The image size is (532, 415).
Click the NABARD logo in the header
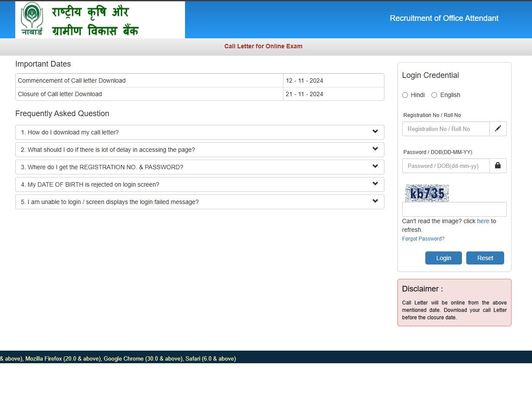[x=33, y=19]
